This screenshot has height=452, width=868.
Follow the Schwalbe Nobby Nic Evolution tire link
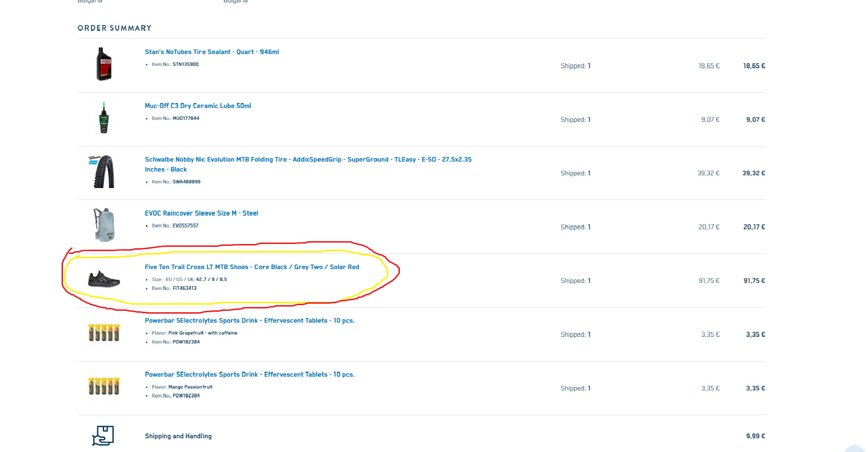[x=308, y=160]
